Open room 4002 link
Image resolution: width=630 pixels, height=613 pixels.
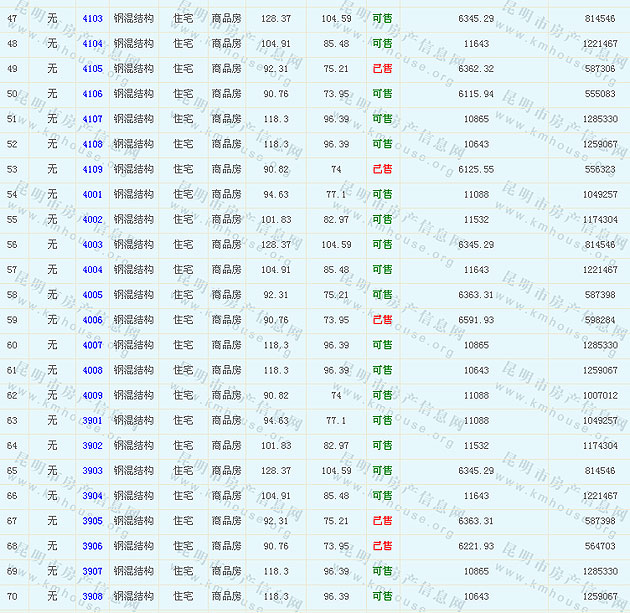(92, 220)
